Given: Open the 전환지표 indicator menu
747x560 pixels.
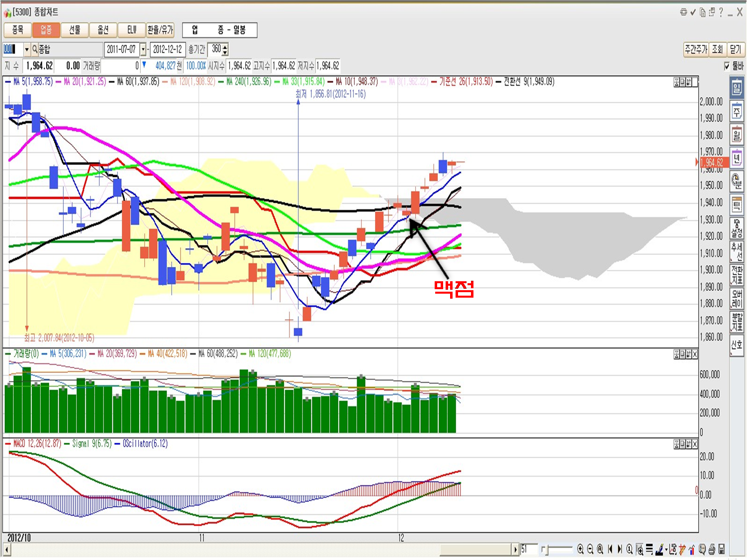Looking at the screenshot, I should point(737,275).
